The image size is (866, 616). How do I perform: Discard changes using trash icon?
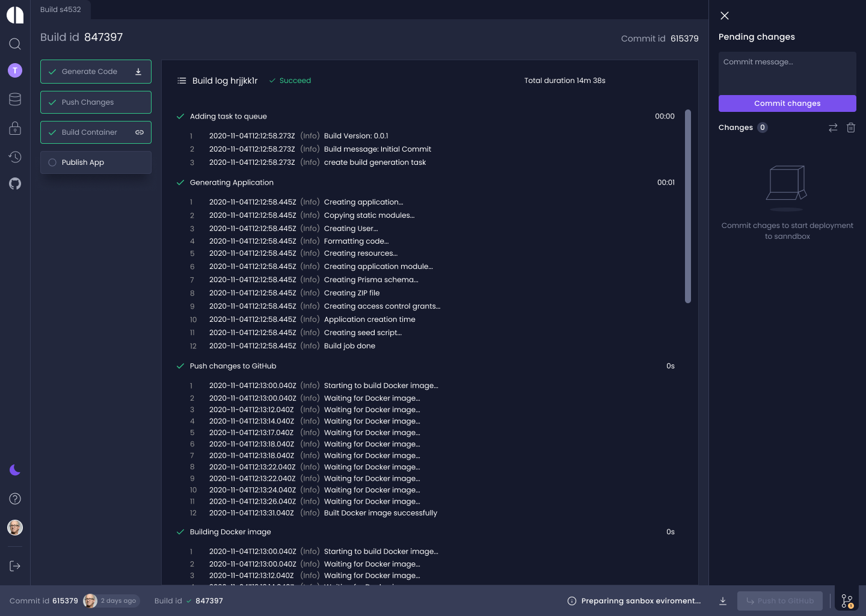pyautogui.click(x=851, y=128)
